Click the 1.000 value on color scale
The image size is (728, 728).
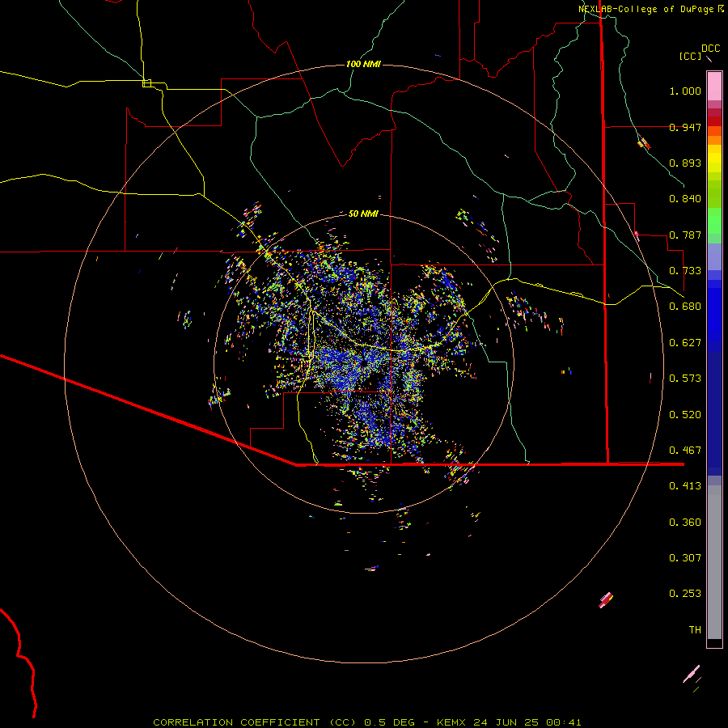[x=685, y=91]
